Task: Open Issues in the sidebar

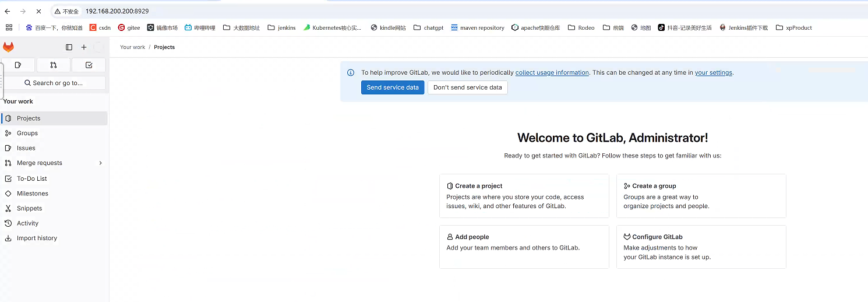Action: tap(55, 148)
